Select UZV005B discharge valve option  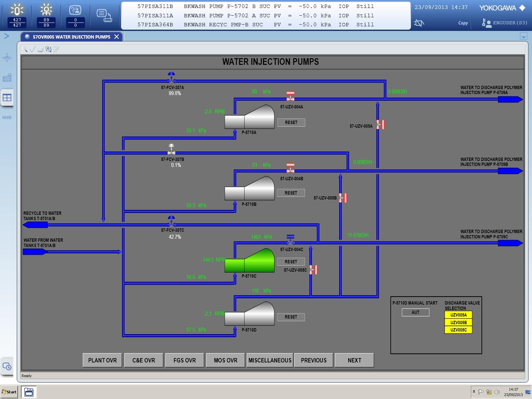tap(458, 323)
